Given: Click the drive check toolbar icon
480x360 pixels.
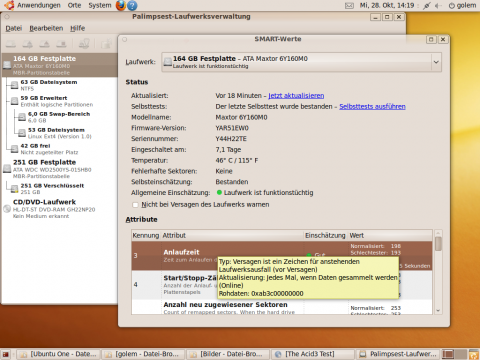Looking at the screenshot, I should 84,44.
